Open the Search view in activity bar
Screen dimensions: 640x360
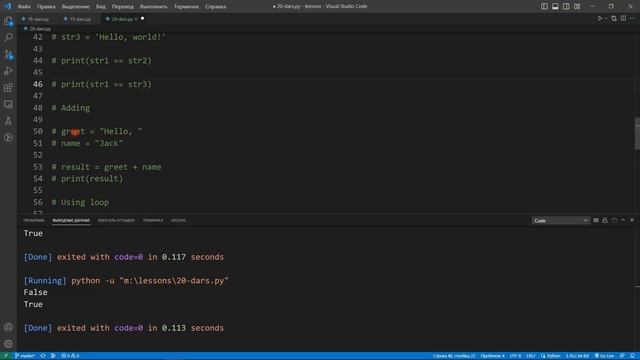click(x=8, y=38)
